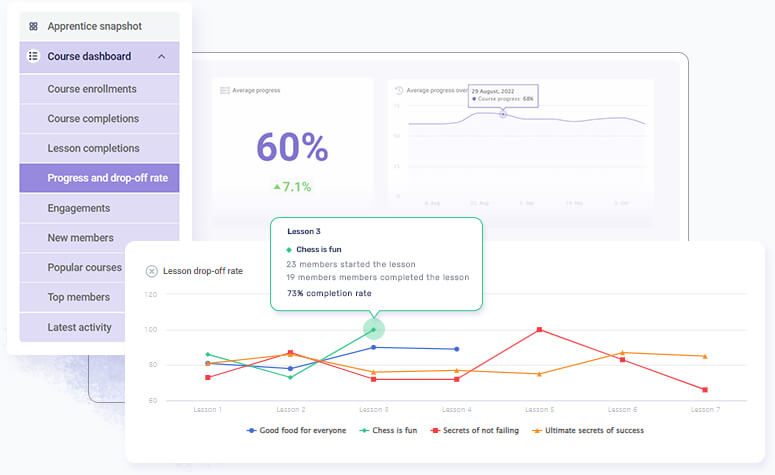Image resolution: width=775 pixels, height=475 pixels.
Task: Toggle Ultimate secrets of success legend series
Action: (x=588, y=431)
